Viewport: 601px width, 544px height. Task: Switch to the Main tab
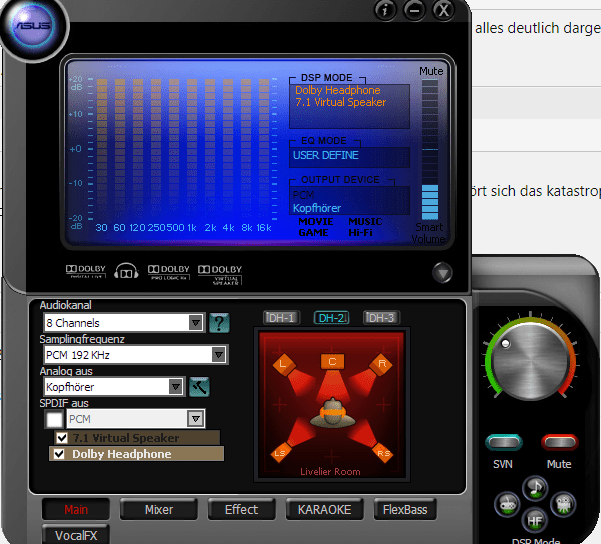[76, 509]
